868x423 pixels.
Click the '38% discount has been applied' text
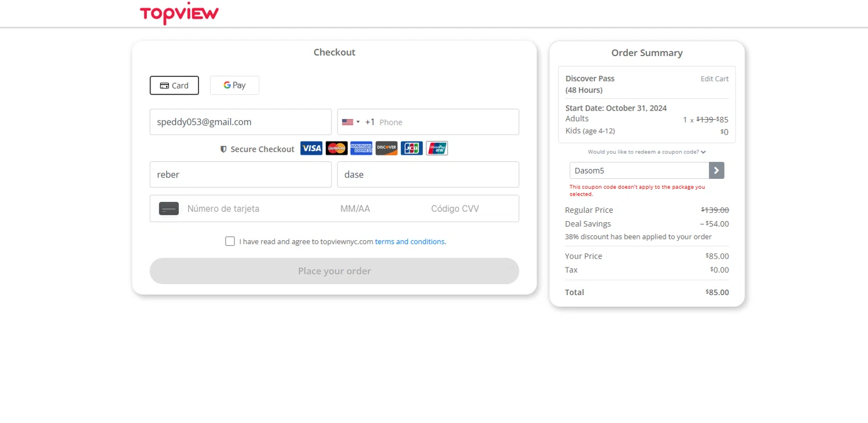638,237
